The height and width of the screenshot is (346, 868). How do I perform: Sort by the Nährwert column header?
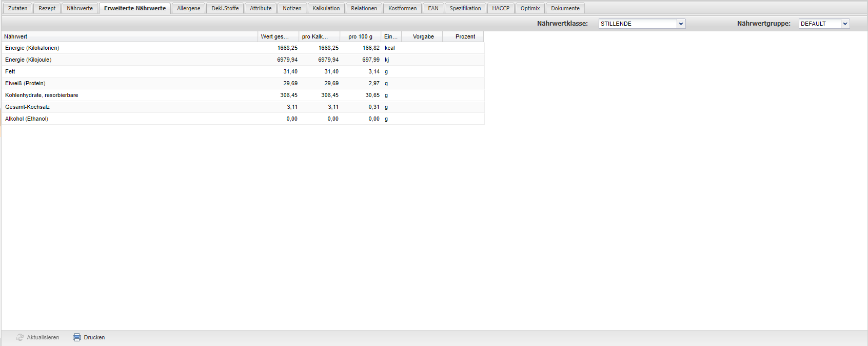[x=129, y=36]
